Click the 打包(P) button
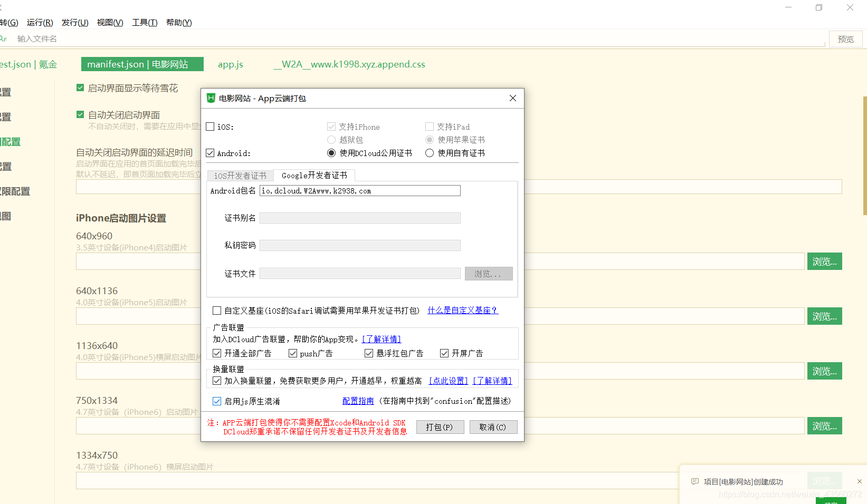 (x=440, y=427)
